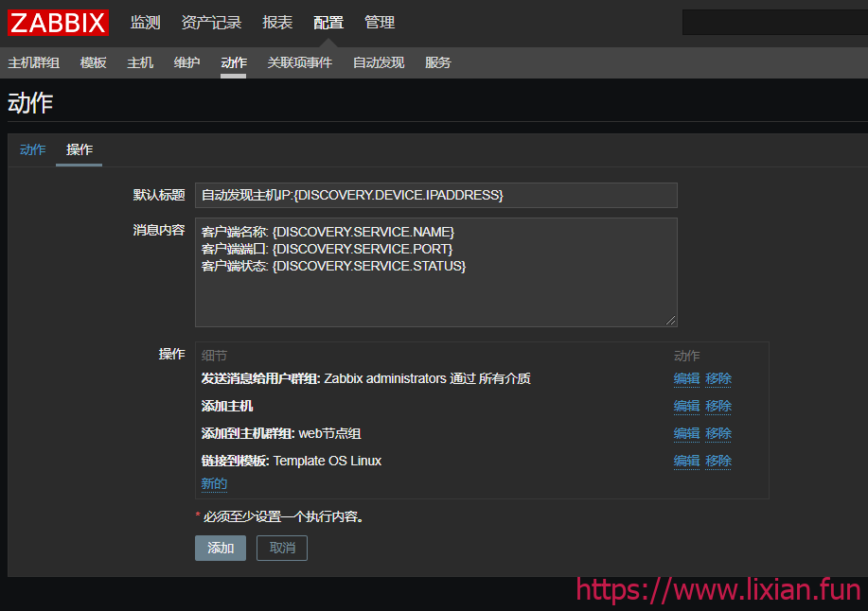Image resolution: width=868 pixels, height=611 pixels.
Task: Edit the 添加到主机群组 operation
Action: (686, 433)
